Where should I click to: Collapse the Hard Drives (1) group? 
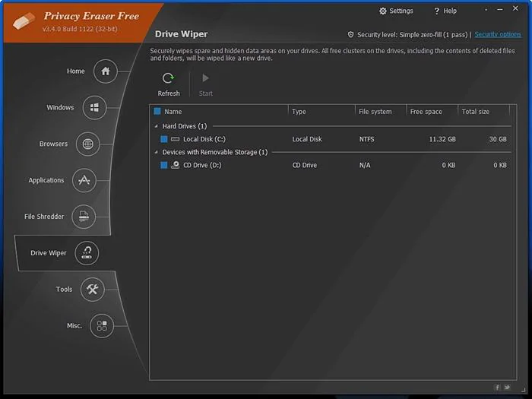click(156, 126)
